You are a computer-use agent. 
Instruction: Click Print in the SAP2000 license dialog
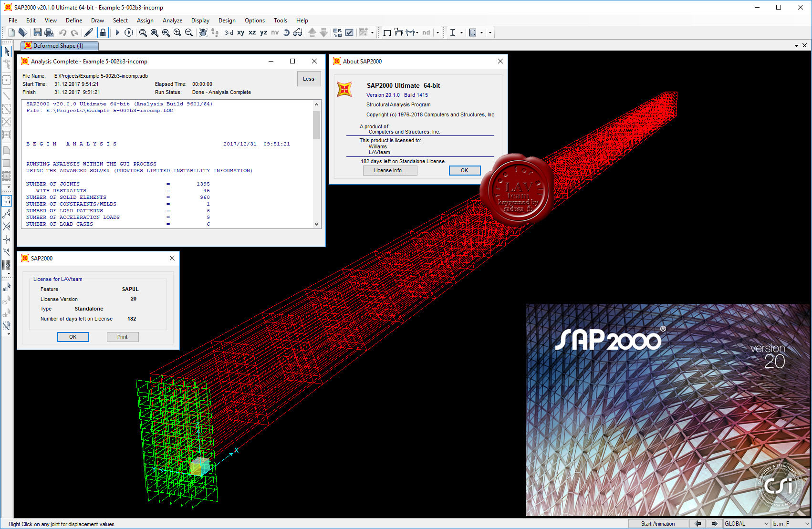(123, 337)
